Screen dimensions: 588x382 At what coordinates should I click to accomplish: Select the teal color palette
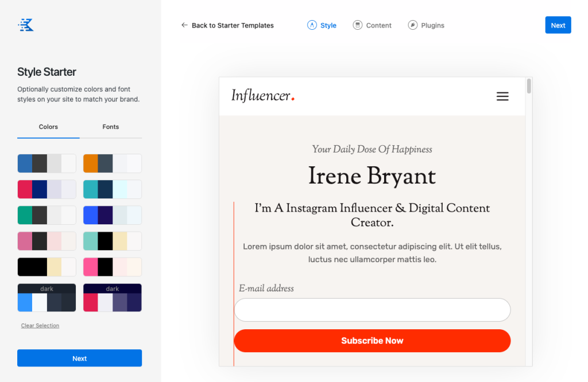tap(112, 189)
